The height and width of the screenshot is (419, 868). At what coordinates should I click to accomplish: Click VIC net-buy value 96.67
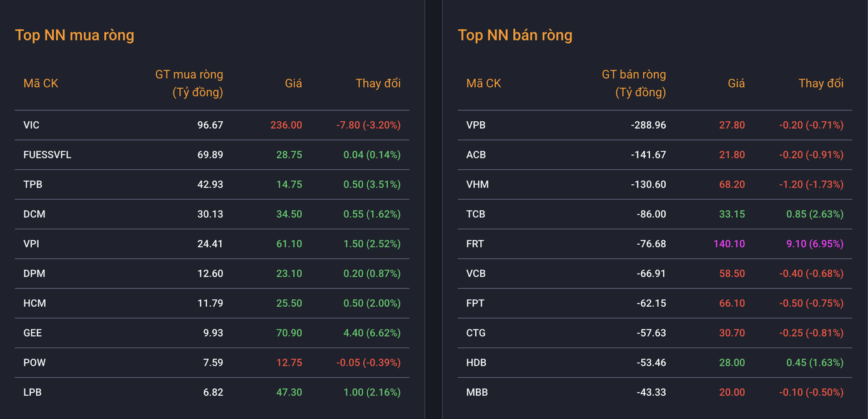click(x=210, y=125)
